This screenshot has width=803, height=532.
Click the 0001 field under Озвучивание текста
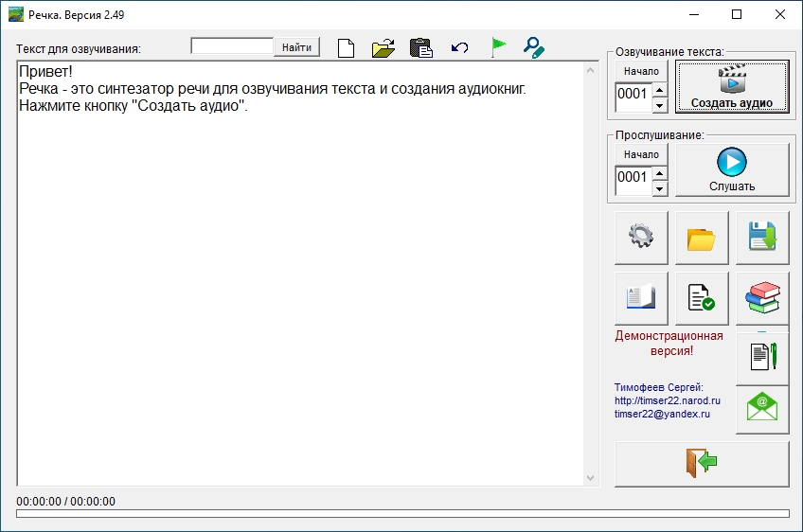click(x=634, y=98)
